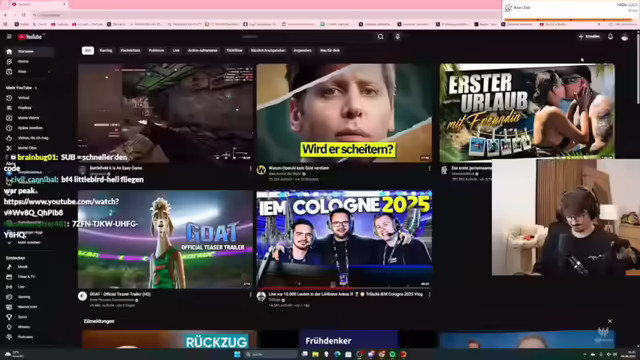Click browser back arrow
The height and width of the screenshot is (360, 640).
pyautogui.click(x=6, y=15)
